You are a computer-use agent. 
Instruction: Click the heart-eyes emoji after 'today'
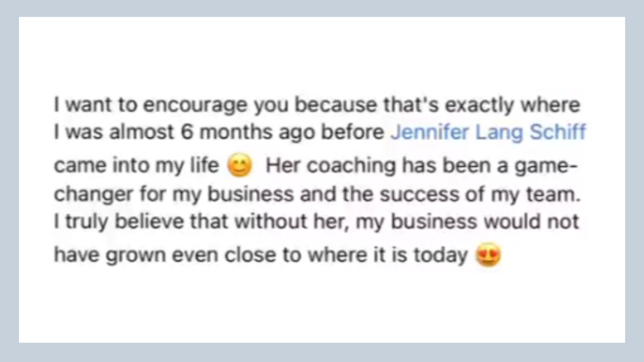click(x=488, y=255)
